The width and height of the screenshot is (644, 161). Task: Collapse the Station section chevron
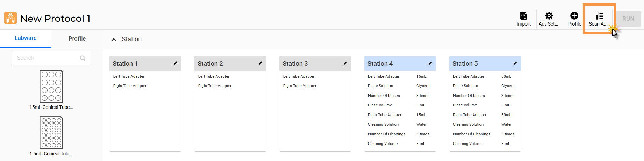click(114, 40)
